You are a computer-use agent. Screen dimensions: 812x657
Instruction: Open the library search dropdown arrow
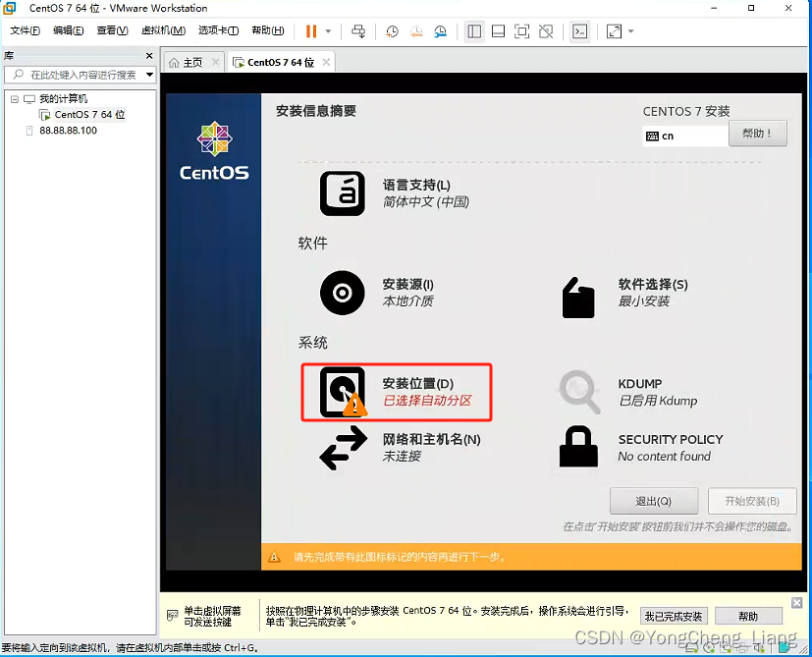coord(149,75)
